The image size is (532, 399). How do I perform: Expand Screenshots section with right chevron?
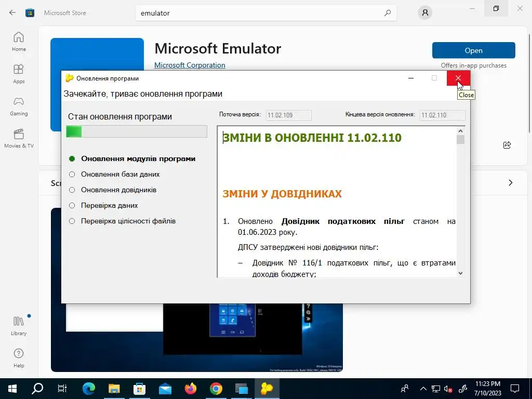click(x=511, y=183)
